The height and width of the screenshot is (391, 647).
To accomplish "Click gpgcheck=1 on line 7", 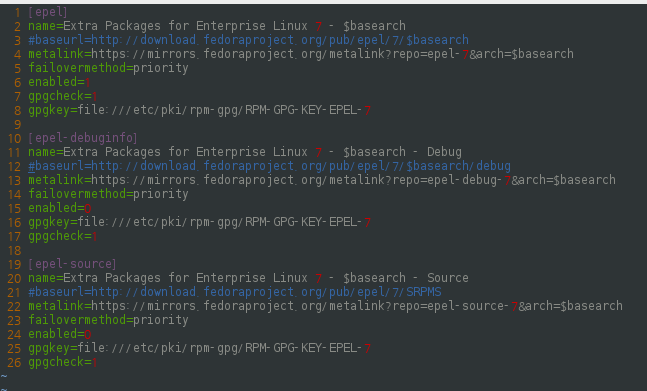I will point(63,96).
